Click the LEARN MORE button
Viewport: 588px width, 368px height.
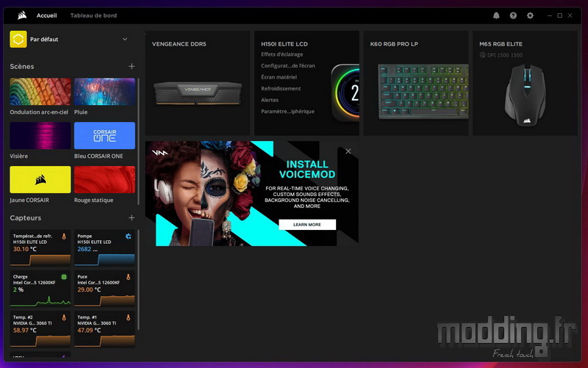pyautogui.click(x=307, y=225)
